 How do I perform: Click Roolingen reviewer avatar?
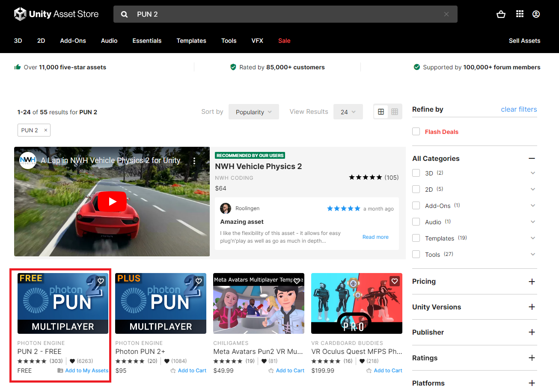pyautogui.click(x=226, y=208)
